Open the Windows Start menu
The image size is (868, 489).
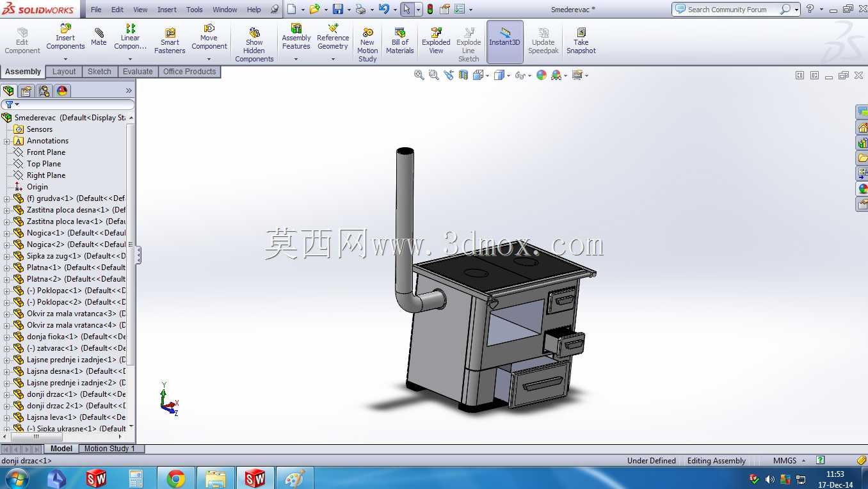(x=17, y=478)
